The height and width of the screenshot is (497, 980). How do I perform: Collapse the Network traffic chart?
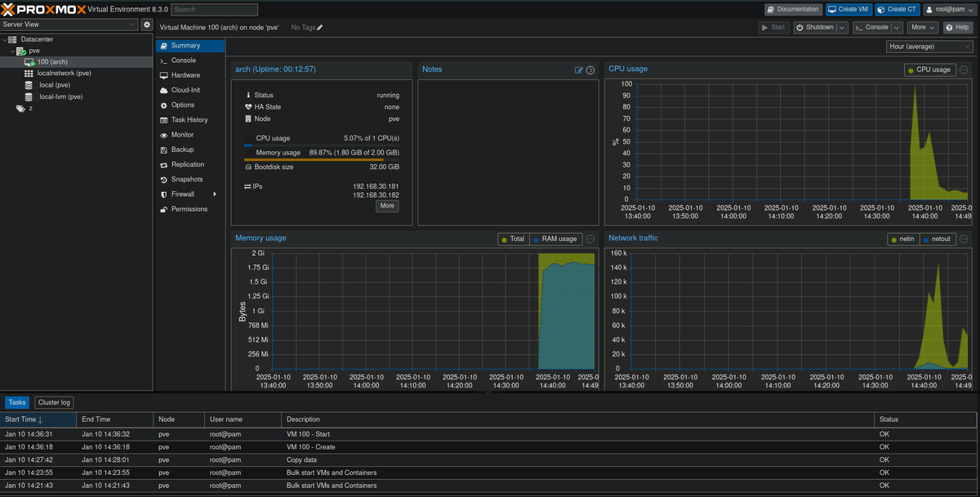click(964, 239)
